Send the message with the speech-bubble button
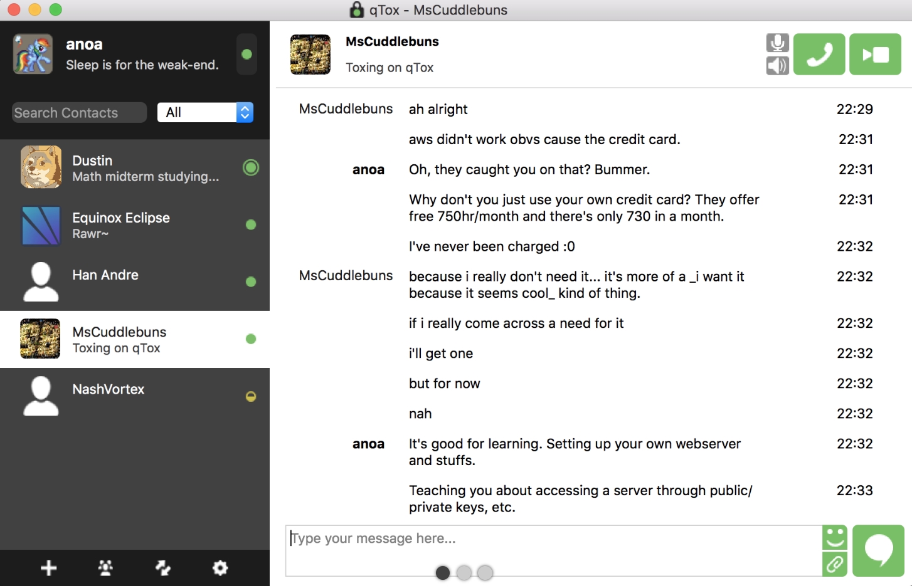This screenshot has width=912, height=588. 878,550
